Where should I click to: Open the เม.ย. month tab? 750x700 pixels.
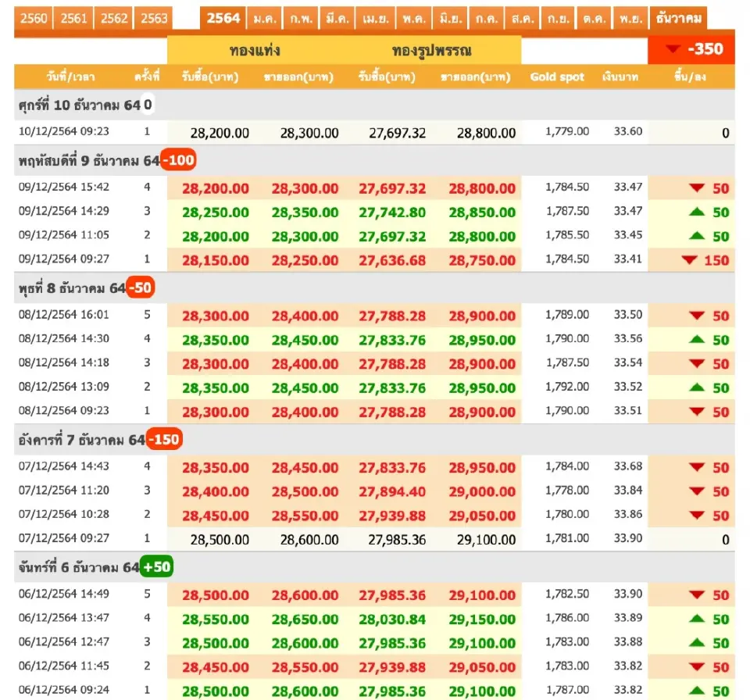376,19
